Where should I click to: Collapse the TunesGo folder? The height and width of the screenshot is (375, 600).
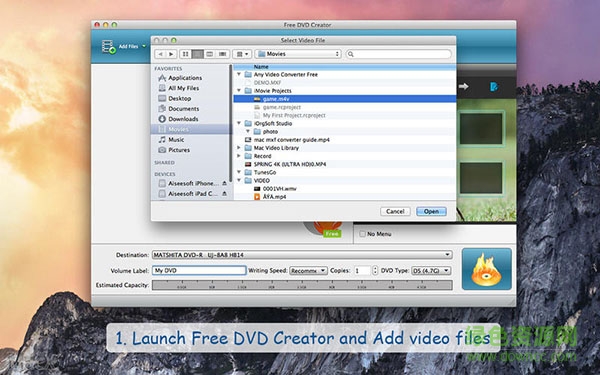pyautogui.click(x=239, y=172)
